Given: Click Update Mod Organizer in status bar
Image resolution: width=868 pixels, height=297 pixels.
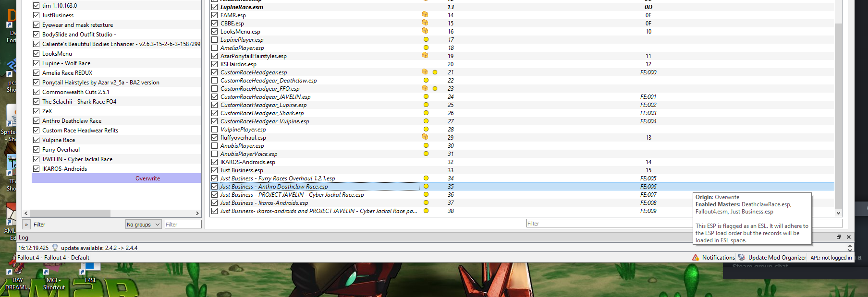Looking at the screenshot, I should click(772, 258).
